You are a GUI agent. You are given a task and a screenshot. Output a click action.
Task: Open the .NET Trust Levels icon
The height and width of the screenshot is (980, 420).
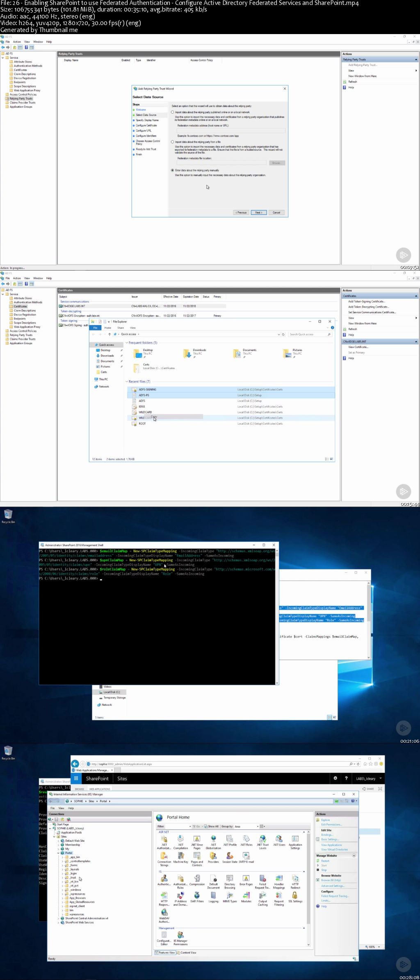(x=262, y=842)
